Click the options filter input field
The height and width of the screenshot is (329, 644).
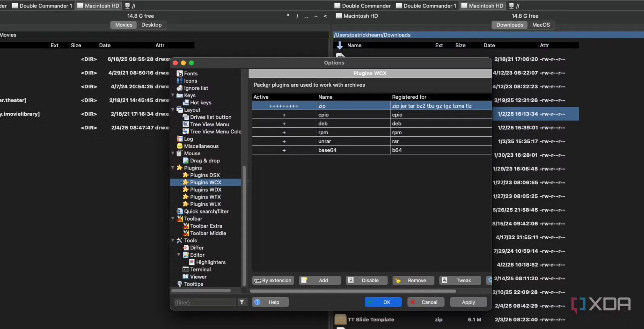[205, 302]
